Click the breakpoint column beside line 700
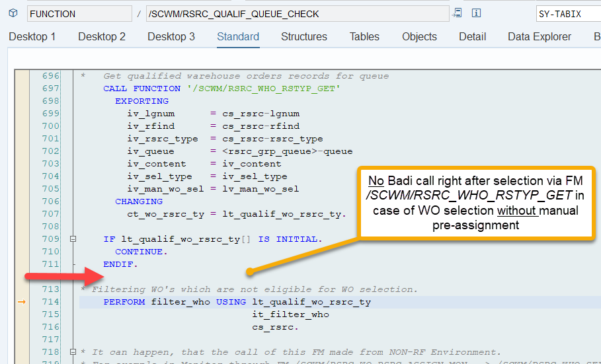The width and height of the screenshot is (601, 364). (x=22, y=126)
